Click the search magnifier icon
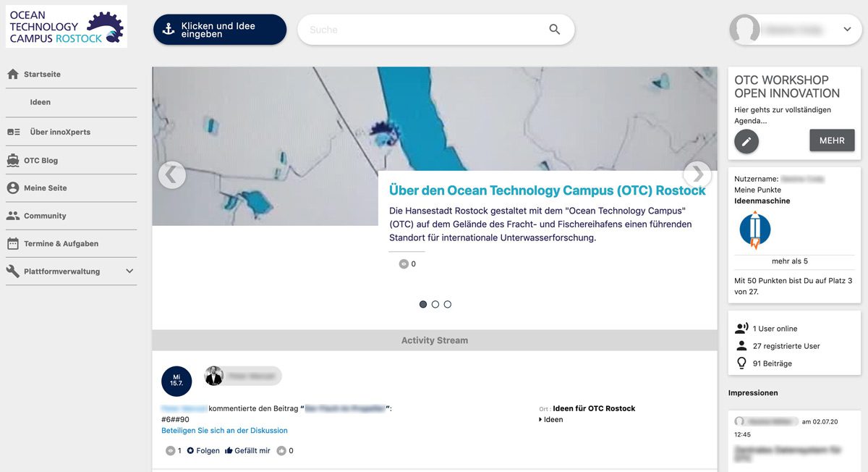868x472 pixels. [x=554, y=30]
